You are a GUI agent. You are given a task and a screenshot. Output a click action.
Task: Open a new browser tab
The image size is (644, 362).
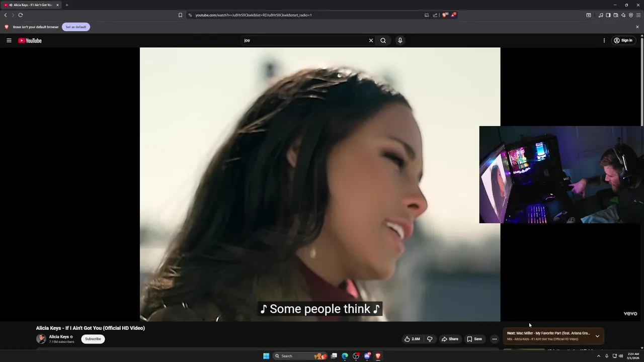click(66, 5)
